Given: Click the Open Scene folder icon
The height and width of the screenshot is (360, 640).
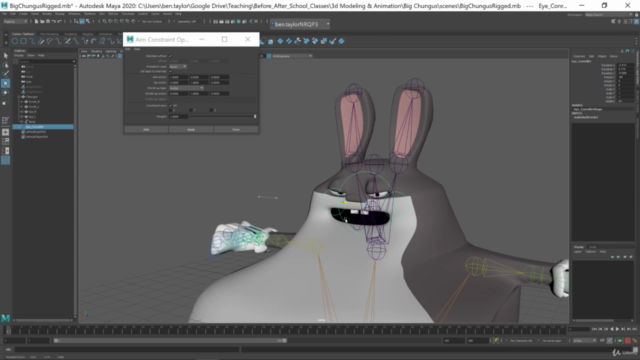Looking at the screenshot, I should click(x=42, y=21).
